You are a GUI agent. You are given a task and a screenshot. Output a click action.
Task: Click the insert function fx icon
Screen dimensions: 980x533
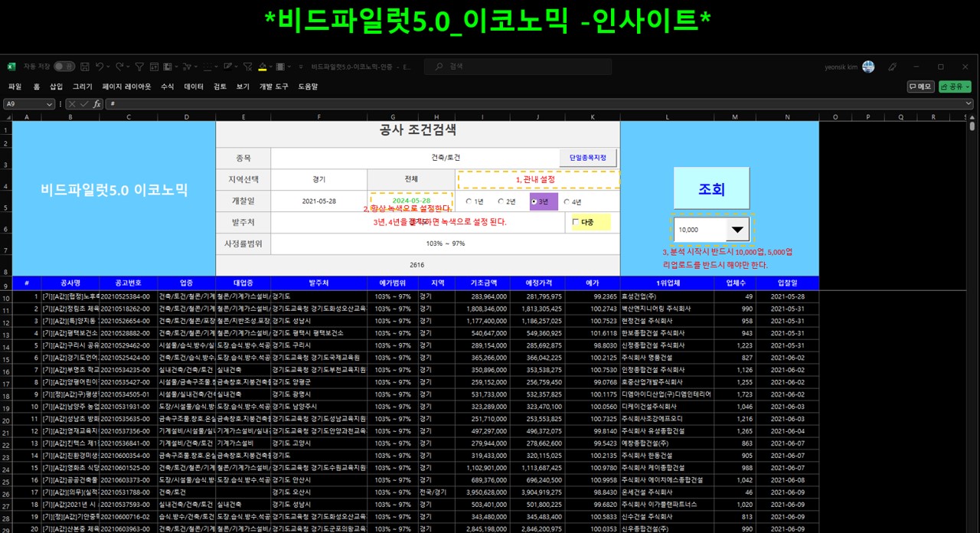(96, 103)
